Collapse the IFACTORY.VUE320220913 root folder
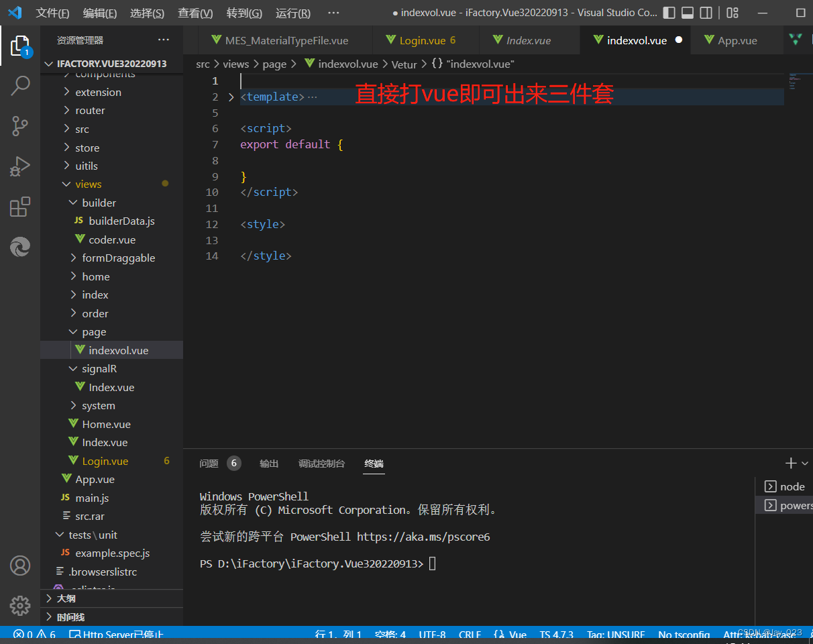813x644 pixels. 111,64
